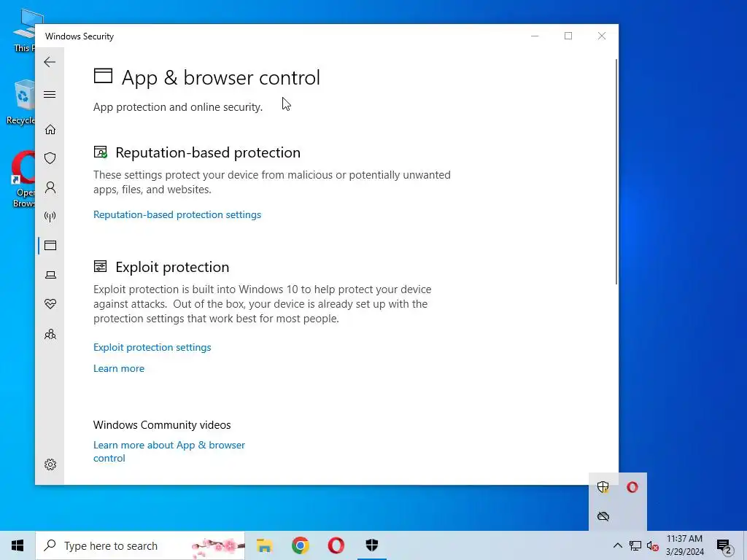747x560 pixels.
Task: Open the notification center icon
Action: [724, 545]
